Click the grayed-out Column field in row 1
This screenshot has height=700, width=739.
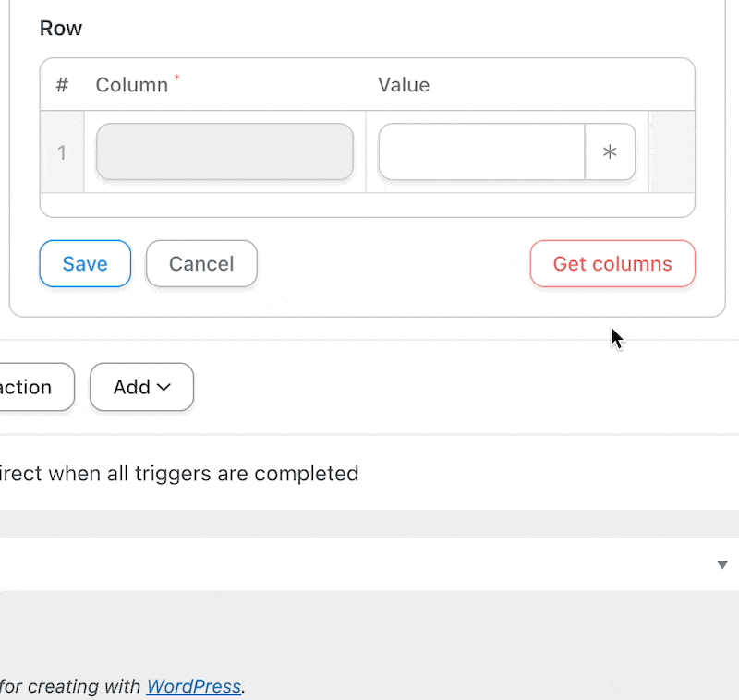coord(224,151)
